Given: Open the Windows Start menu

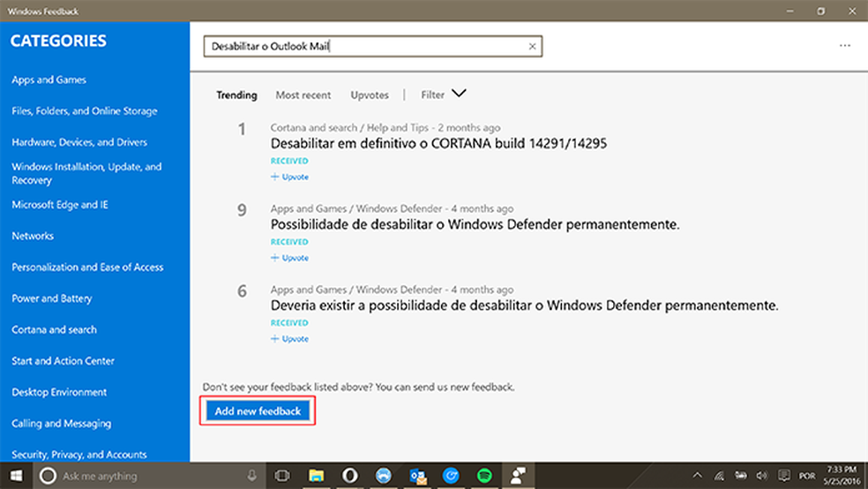Looking at the screenshot, I should point(16,476).
